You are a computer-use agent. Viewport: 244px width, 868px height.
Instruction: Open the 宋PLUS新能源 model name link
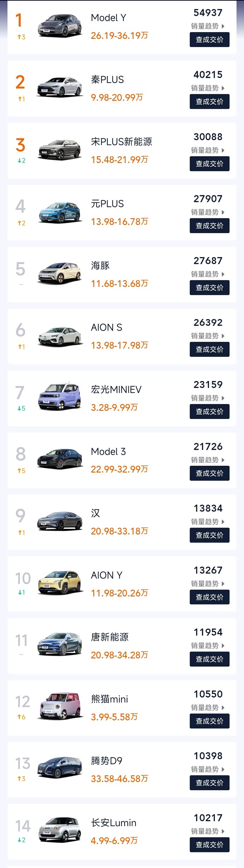pyautogui.click(x=121, y=142)
